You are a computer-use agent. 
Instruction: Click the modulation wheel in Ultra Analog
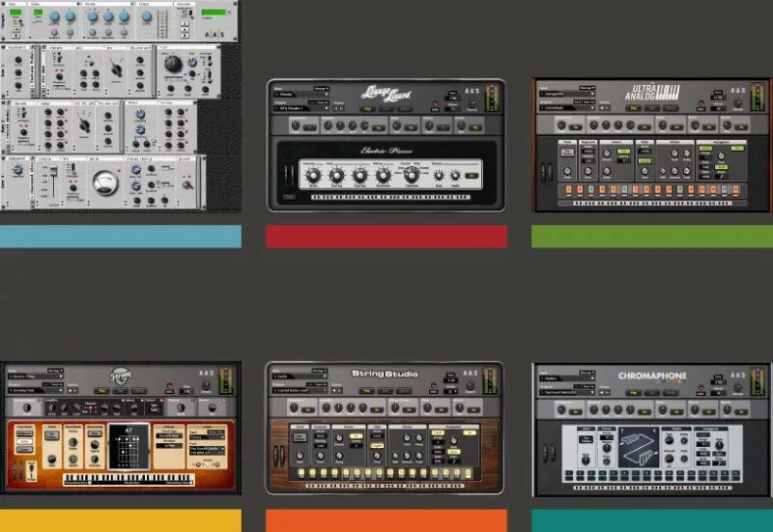[550, 173]
